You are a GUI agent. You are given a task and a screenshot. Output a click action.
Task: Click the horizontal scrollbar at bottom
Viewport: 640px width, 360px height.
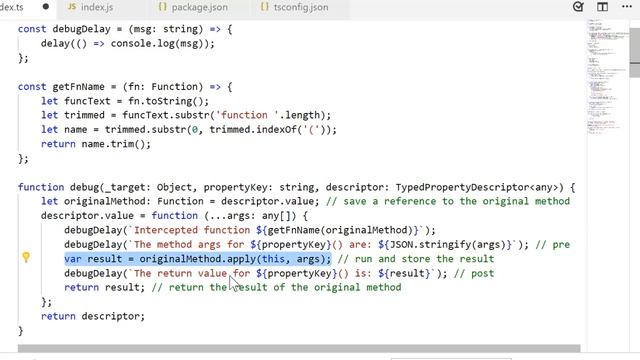point(299,348)
